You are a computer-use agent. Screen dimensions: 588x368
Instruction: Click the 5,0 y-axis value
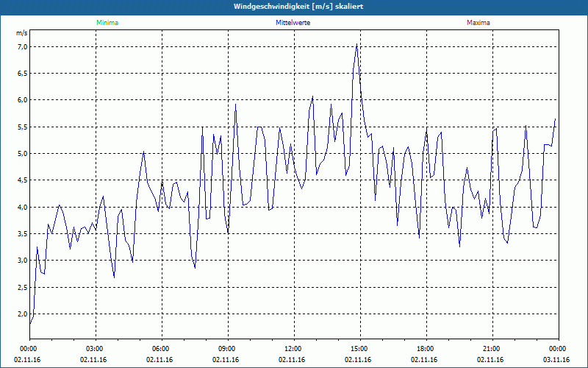point(23,154)
